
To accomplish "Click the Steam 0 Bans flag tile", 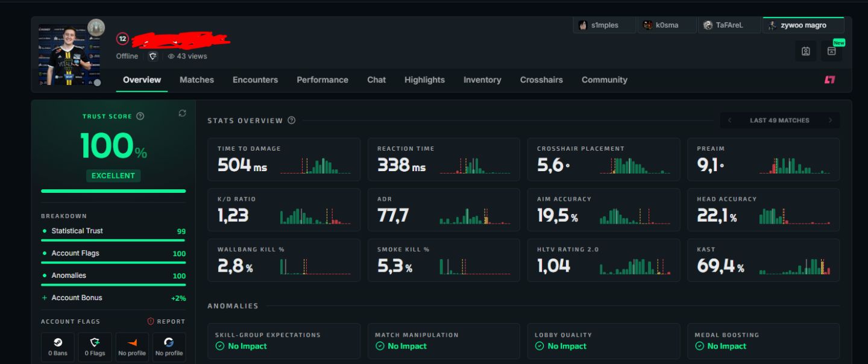I will coord(58,347).
